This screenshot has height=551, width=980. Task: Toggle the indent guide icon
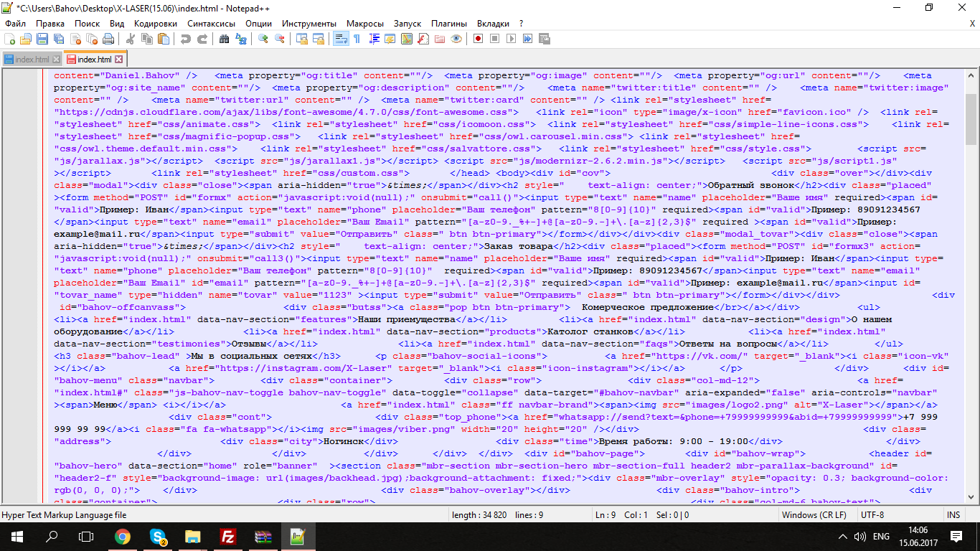(374, 39)
